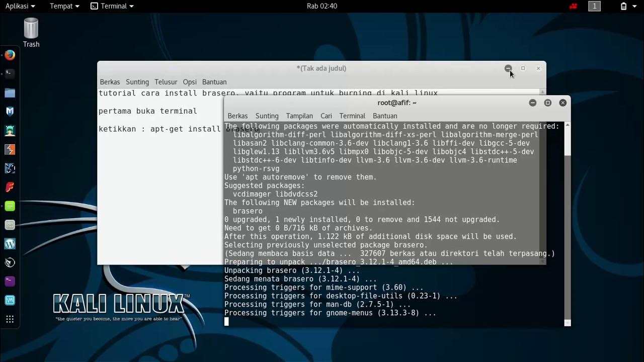Click 'Processing triggers for gnome-menus' line
644x362 pixels.
click(x=330, y=313)
